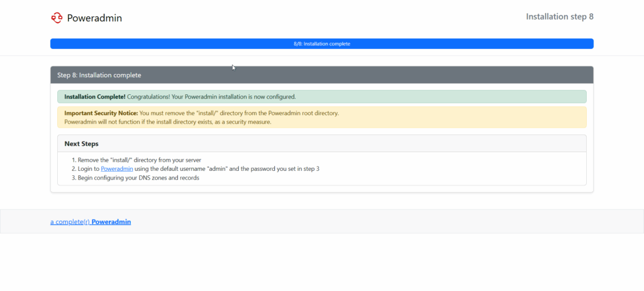This screenshot has height=291, width=644.
Task: Click the Poweradmin will not function warning line
Action: point(167,122)
